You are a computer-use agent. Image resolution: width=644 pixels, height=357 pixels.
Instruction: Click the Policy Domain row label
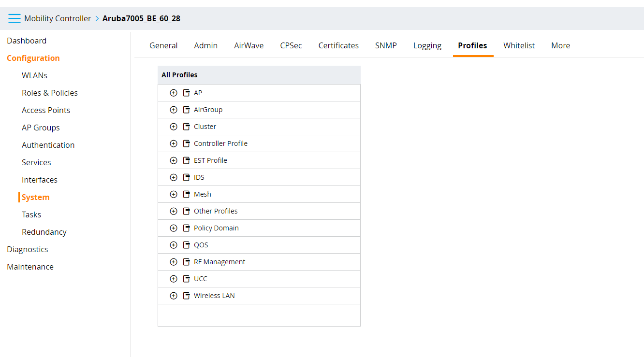click(216, 228)
